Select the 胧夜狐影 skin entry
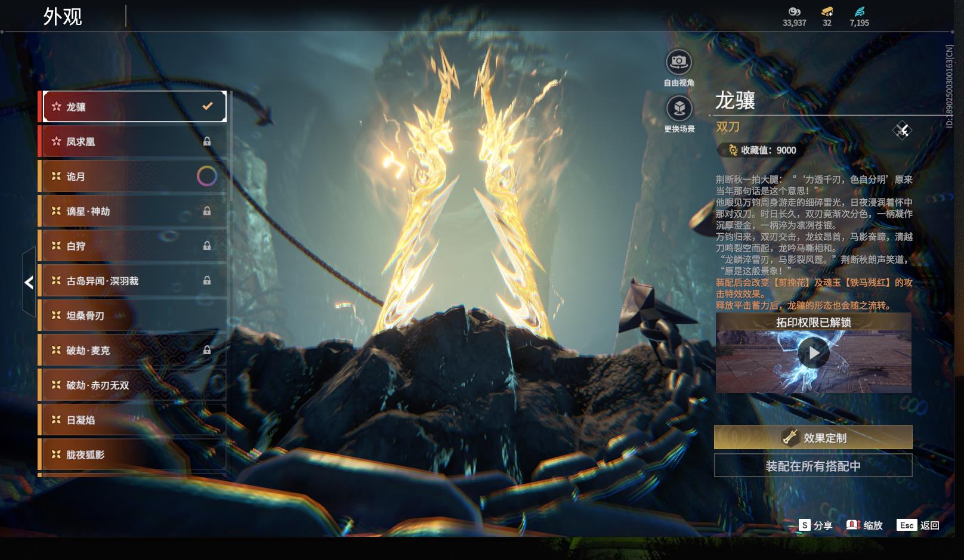 point(135,454)
